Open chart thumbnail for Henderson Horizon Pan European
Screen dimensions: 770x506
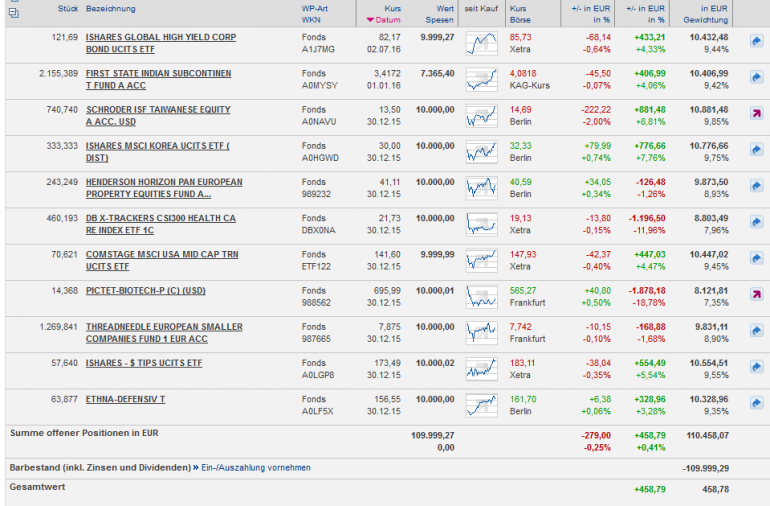click(x=481, y=188)
